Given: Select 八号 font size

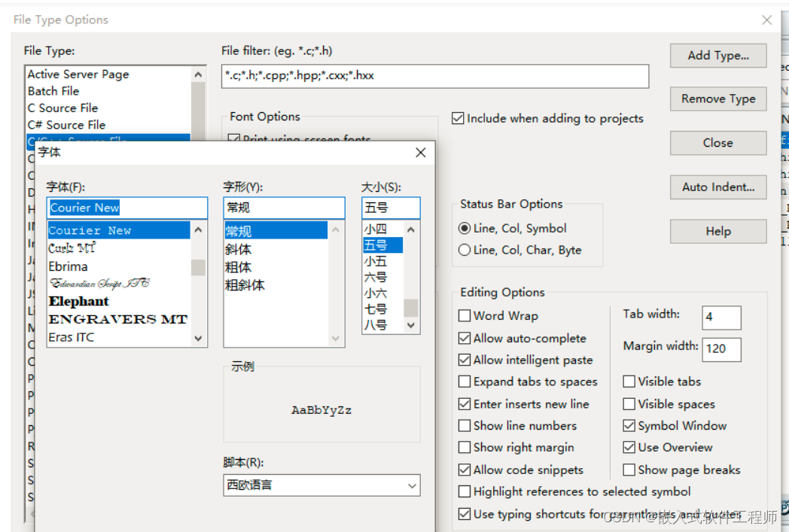Looking at the screenshot, I should 382,325.
